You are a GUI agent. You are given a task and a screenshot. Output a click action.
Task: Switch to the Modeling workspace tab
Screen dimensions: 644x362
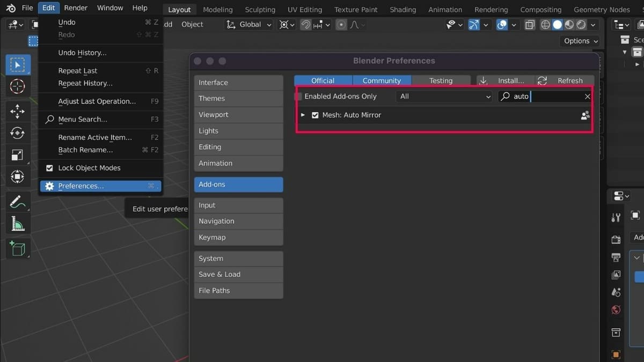[x=218, y=10]
